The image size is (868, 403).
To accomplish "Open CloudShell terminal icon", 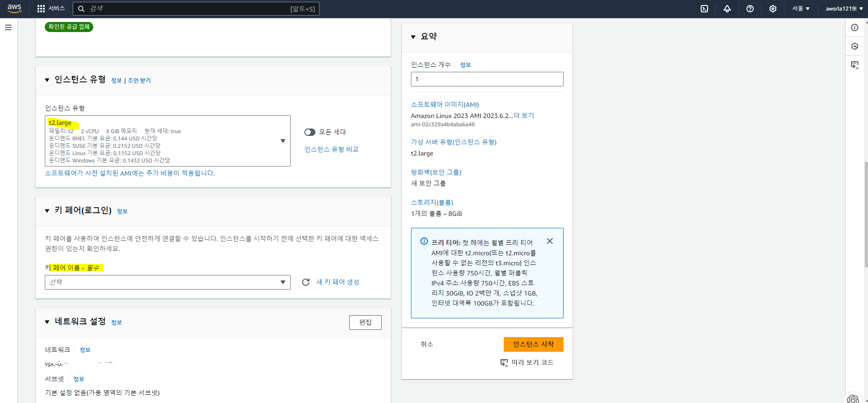I will [704, 9].
